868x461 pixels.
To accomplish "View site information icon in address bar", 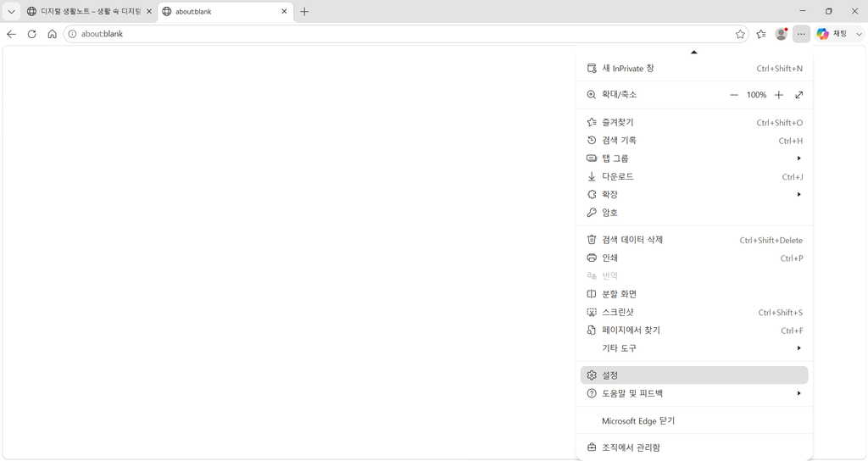I will tap(72, 34).
